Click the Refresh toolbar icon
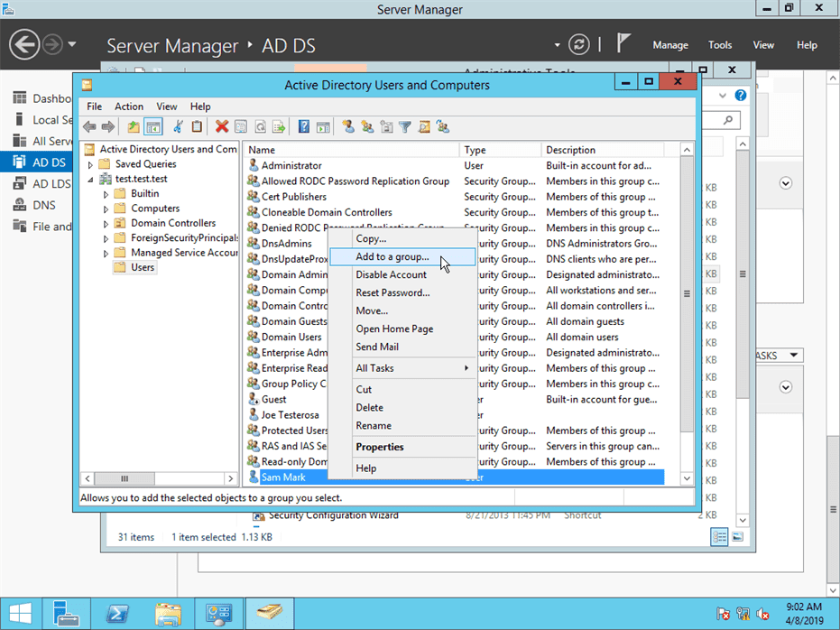The image size is (840, 630). [260, 127]
